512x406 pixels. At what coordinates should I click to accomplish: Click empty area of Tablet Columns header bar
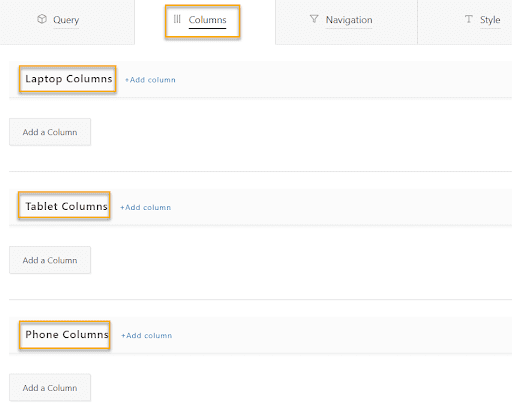(x=343, y=207)
